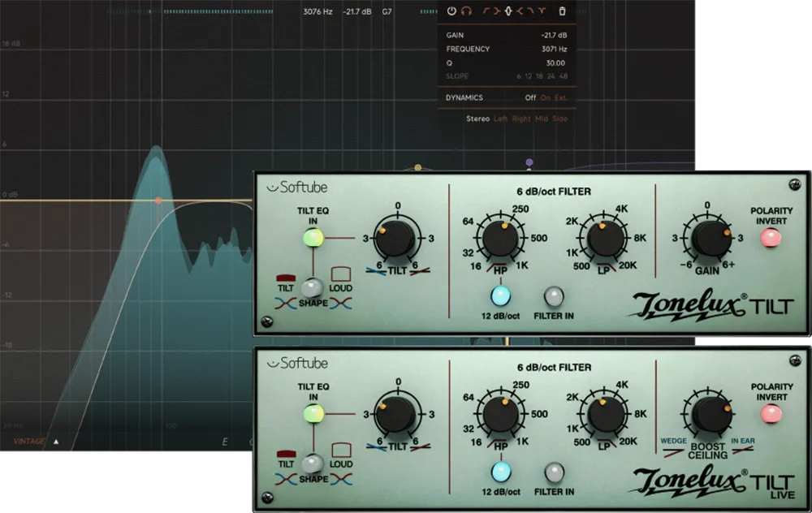Select the headphone band solo icon
The height and width of the screenshot is (513, 812).
[466, 11]
